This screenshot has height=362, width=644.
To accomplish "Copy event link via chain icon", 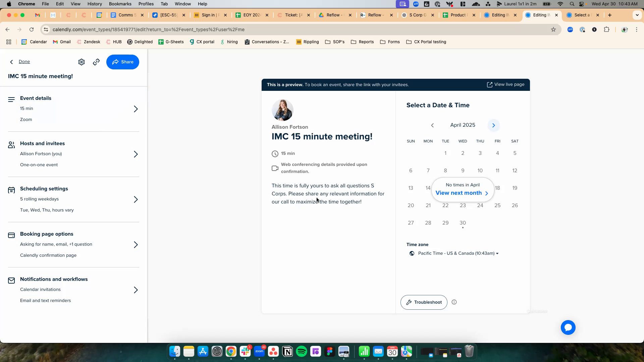I will [x=96, y=62].
